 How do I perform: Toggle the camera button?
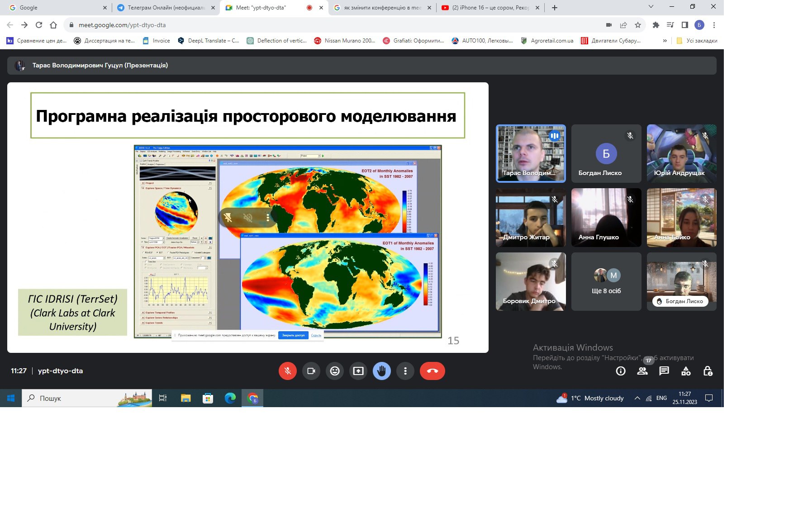(311, 371)
